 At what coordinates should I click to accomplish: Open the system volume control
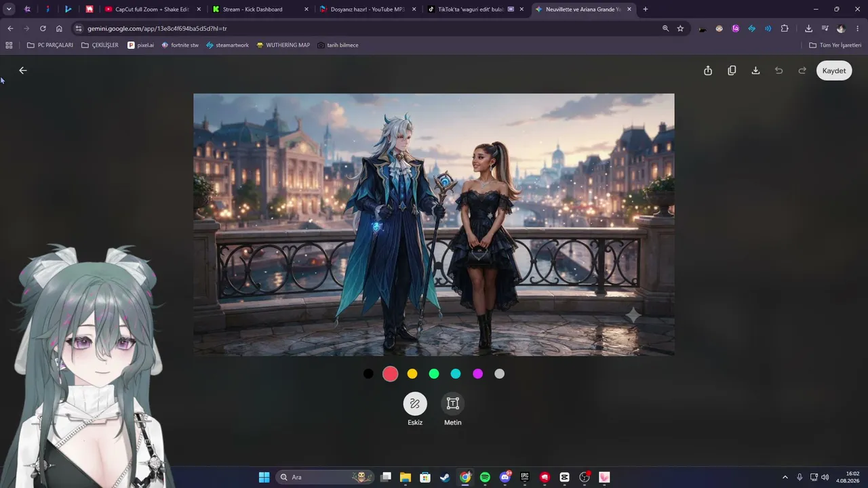coord(825,477)
